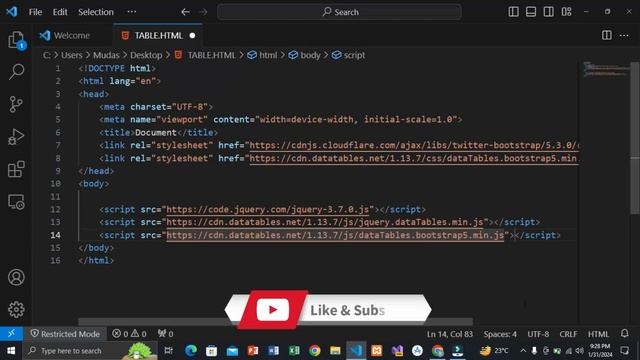Open errors and warnings problems indicator
This screenshot has width=640, height=360.
129,334
